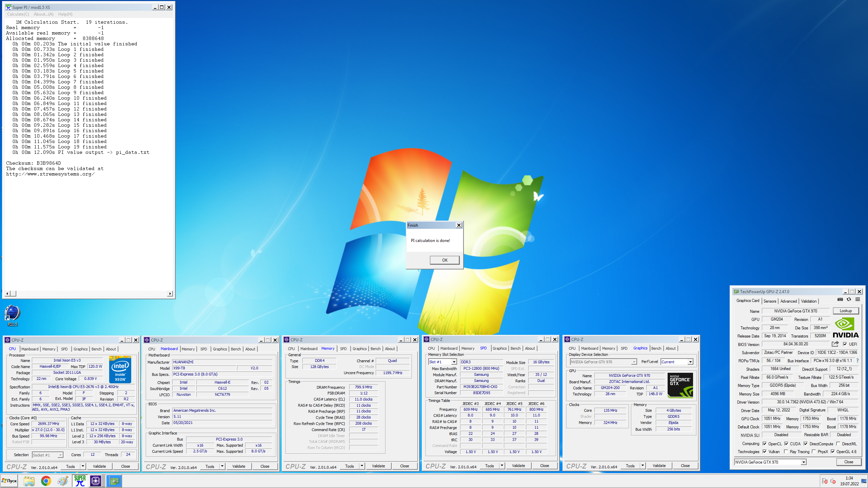Click the Start (Пуск) button on the taskbar
Viewport: 868px width, 488px height.
click(x=9, y=481)
